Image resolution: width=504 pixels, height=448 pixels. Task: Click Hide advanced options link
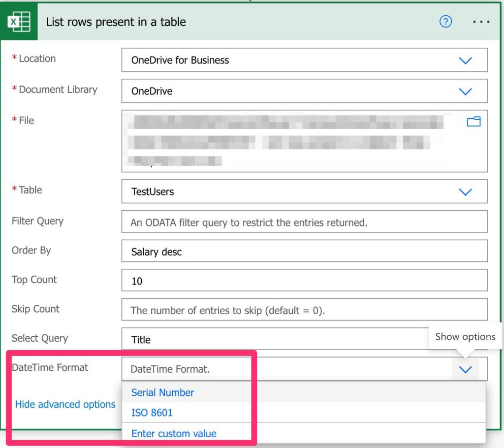point(65,404)
